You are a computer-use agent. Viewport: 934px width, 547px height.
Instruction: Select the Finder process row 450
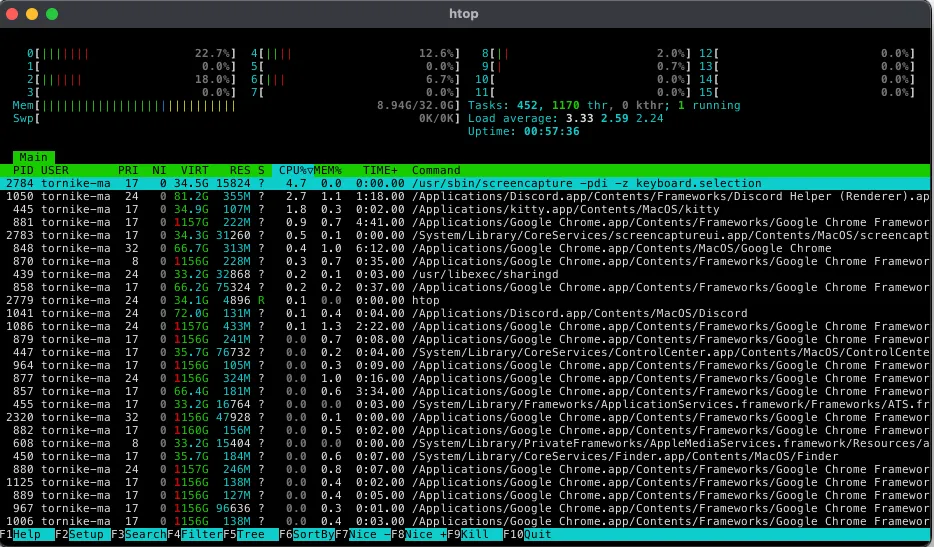(x=465, y=456)
